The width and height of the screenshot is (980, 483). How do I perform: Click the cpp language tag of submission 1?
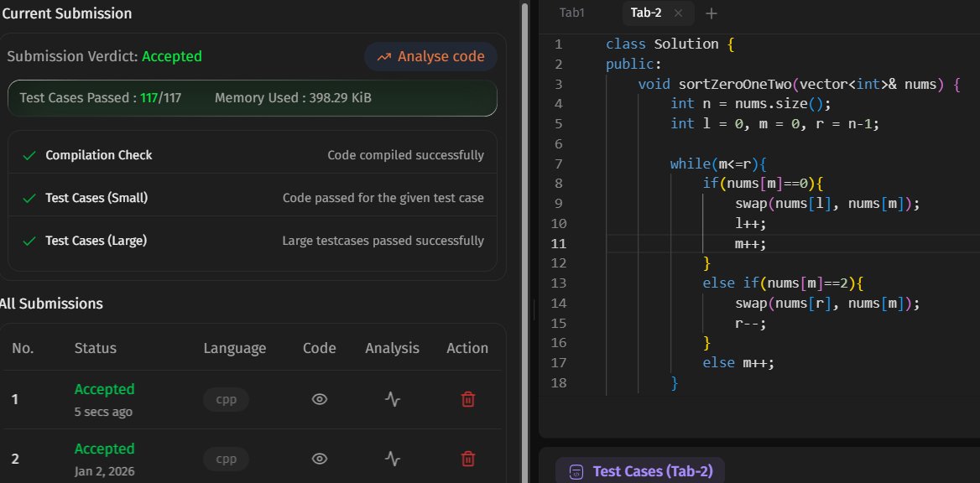click(226, 399)
